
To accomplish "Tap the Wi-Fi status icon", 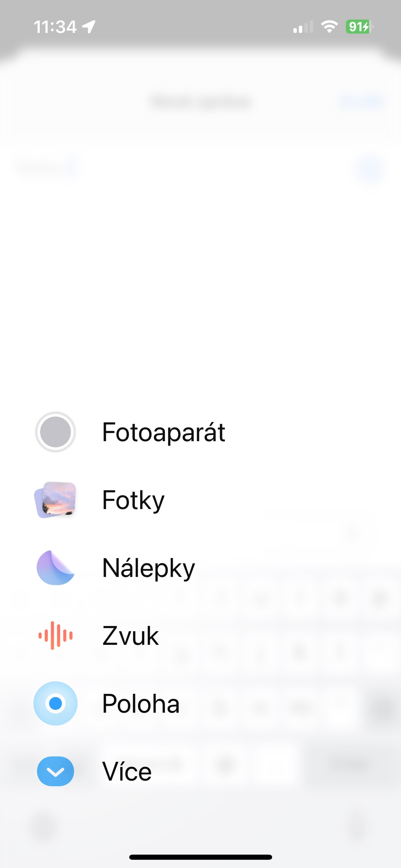I will coord(329,26).
